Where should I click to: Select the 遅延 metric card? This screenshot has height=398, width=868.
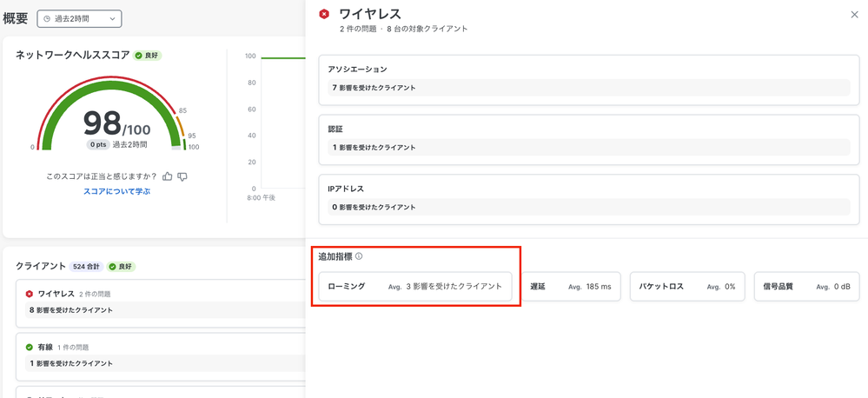(571, 286)
